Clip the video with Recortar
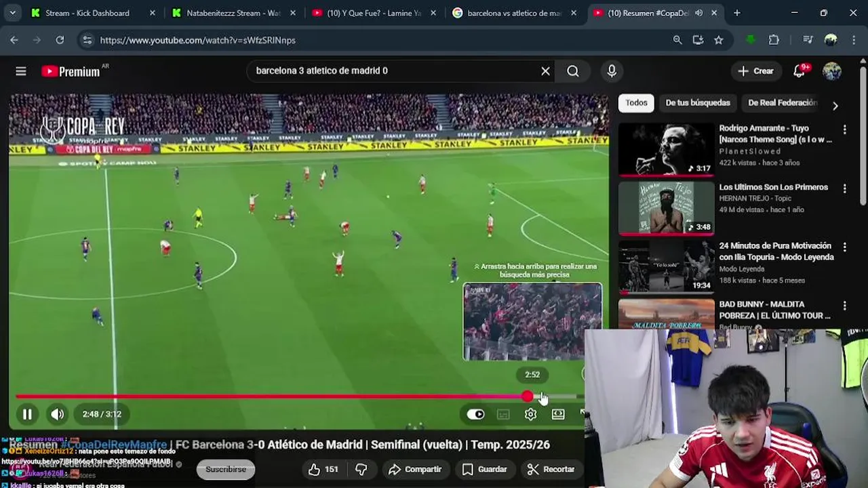 tap(551, 469)
